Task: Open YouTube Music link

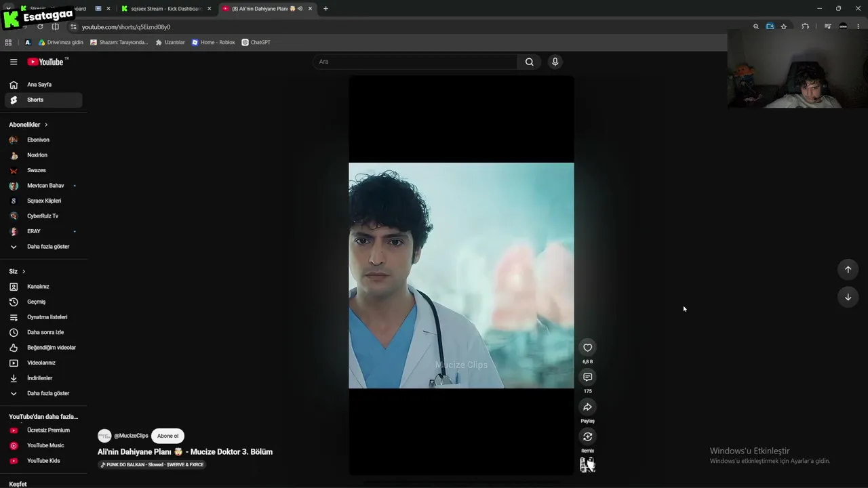Action: (x=43, y=445)
